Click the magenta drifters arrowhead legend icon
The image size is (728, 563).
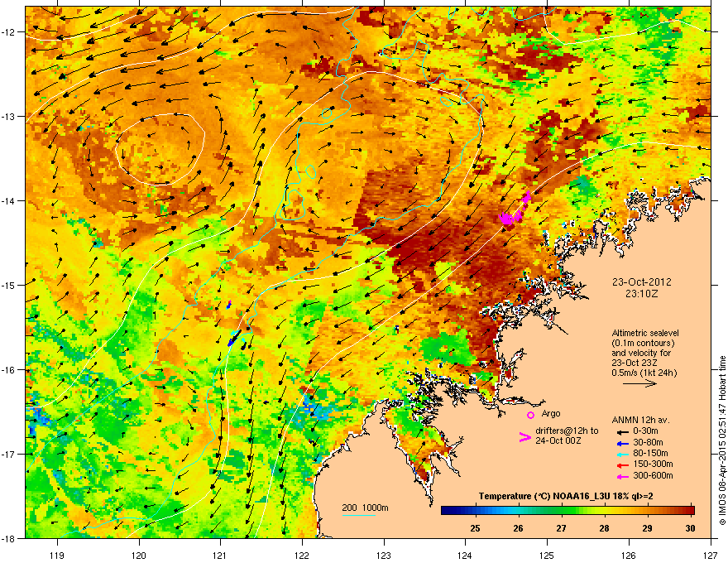524,436
